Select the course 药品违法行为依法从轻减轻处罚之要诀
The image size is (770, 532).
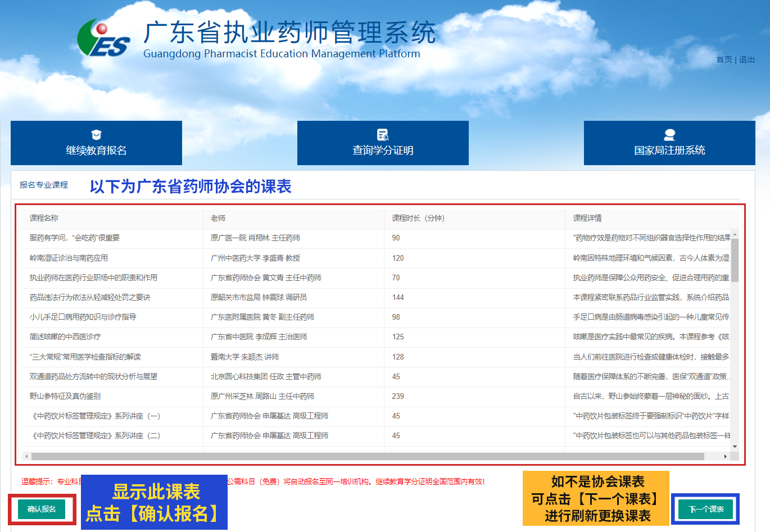(90, 297)
